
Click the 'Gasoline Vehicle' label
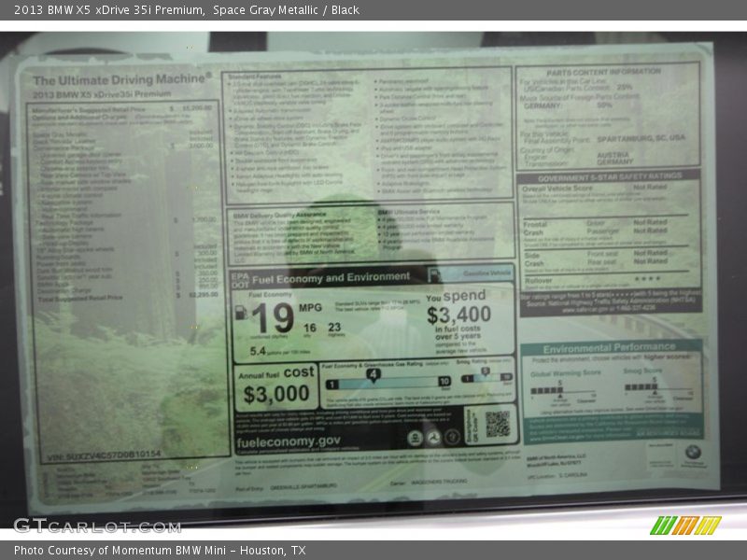486,273
